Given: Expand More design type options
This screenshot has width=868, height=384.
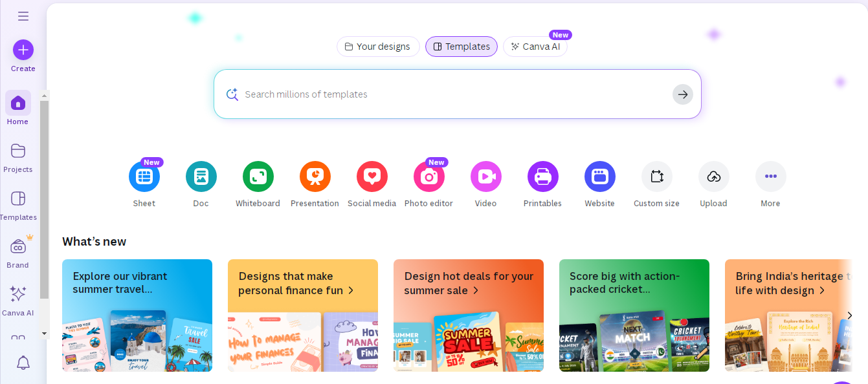Looking at the screenshot, I should (x=770, y=176).
